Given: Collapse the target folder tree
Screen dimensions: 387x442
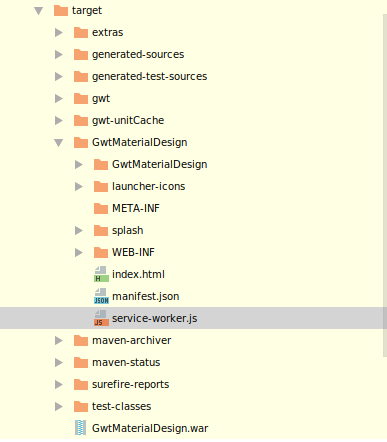Looking at the screenshot, I should 39,11.
